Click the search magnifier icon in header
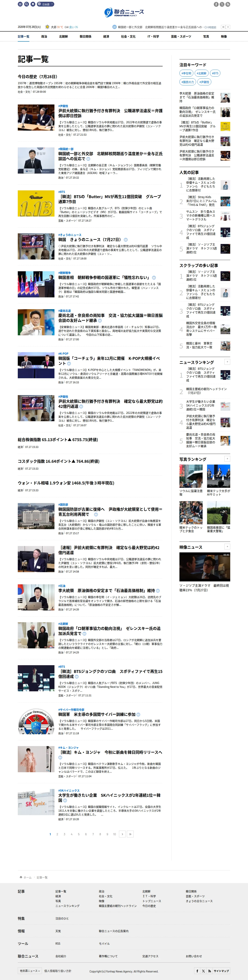Viewport: 248px width, 980px height. pos(27,4)
